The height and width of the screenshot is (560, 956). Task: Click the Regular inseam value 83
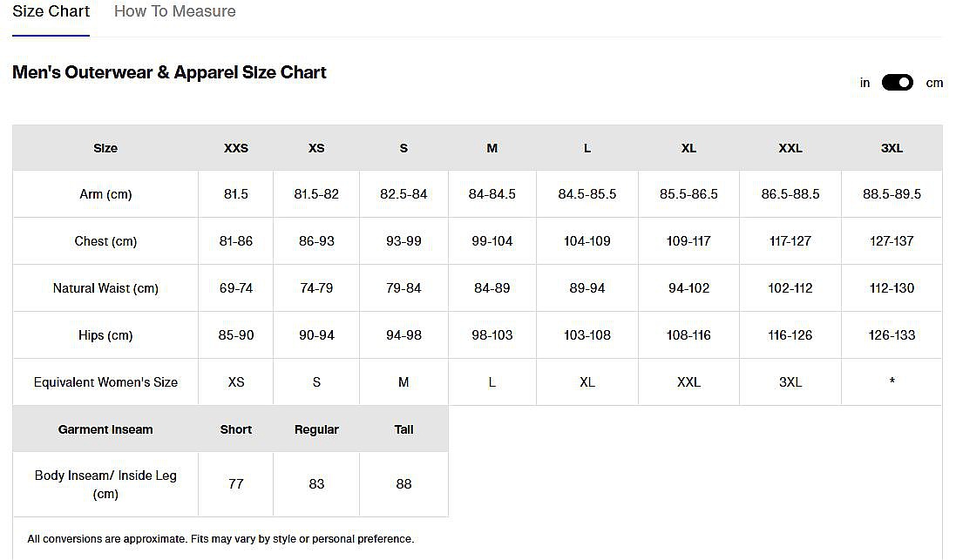[x=316, y=483]
